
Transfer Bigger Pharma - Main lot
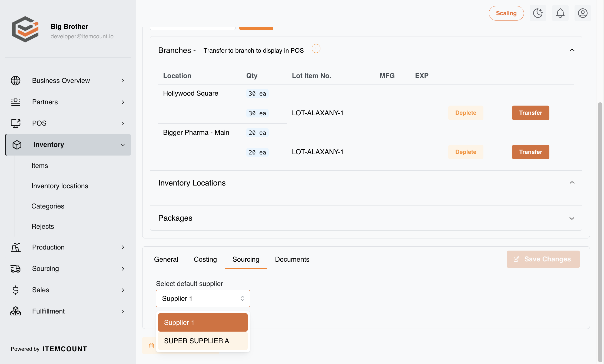(x=530, y=152)
